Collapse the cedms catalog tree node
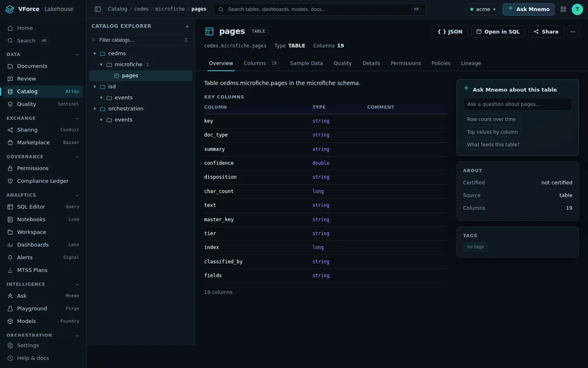The height and width of the screenshot is (368, 588). (x=95, y=53)
